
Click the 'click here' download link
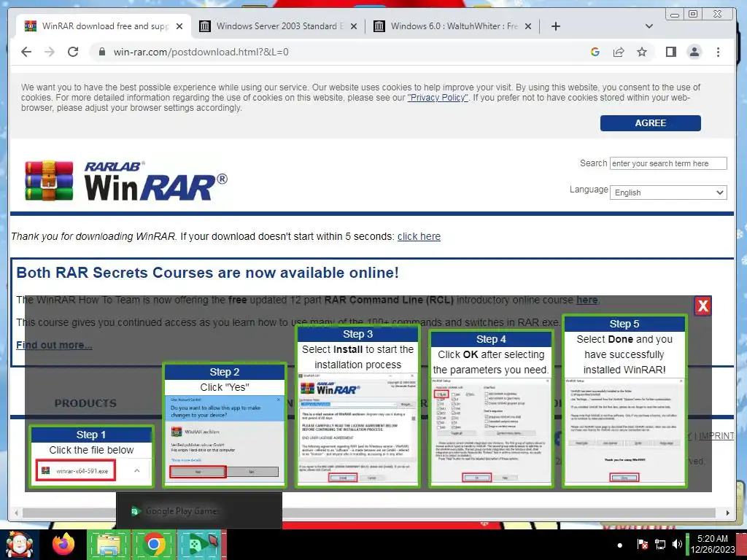(419, 237)
